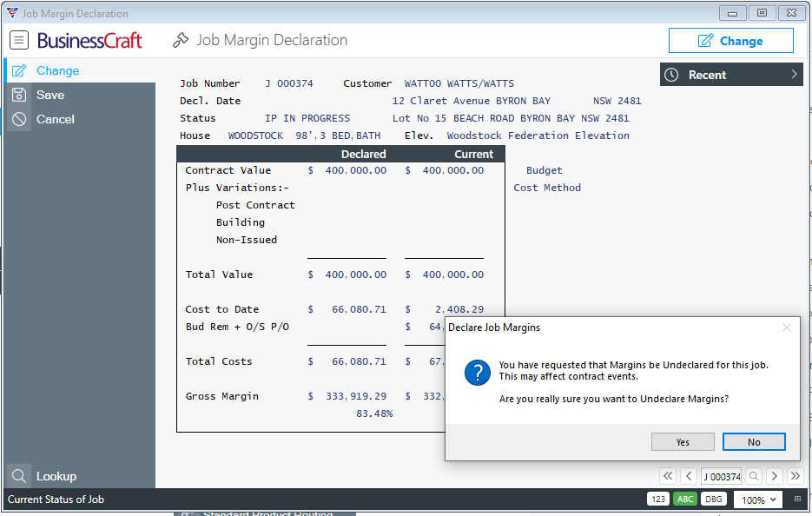Confirm undeclare by clicking Yes
812x516 pixels.
click(683, 442)
